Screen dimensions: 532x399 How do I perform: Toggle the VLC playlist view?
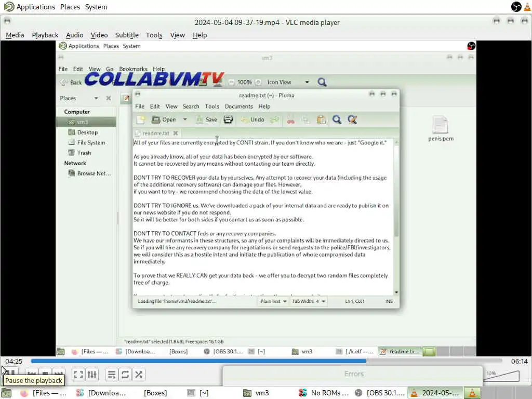tap(112, 375)
